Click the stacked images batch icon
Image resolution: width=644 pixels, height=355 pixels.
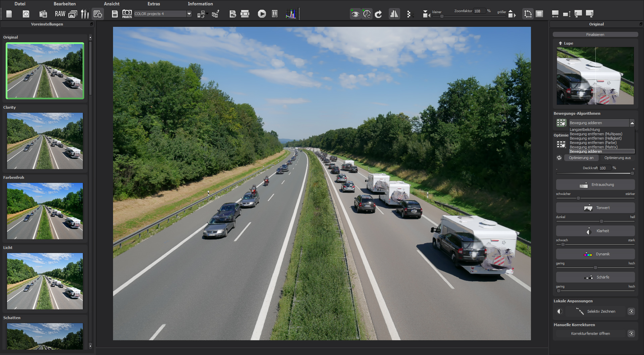pos(73,14)
